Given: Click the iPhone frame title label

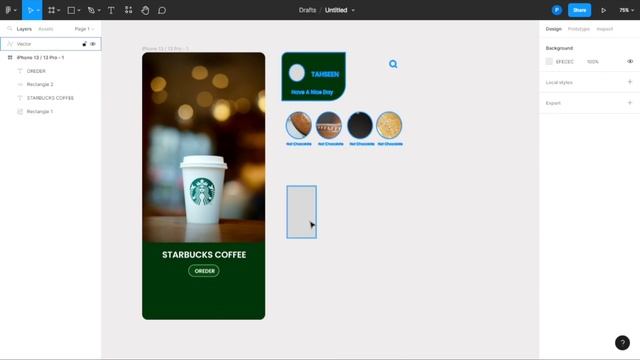Looking at the screenshot, I should click(x=165, y=49).
